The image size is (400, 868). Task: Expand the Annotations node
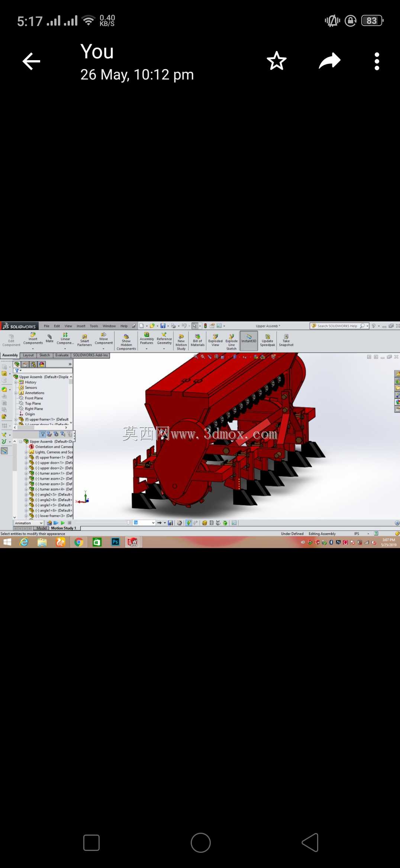16,393
